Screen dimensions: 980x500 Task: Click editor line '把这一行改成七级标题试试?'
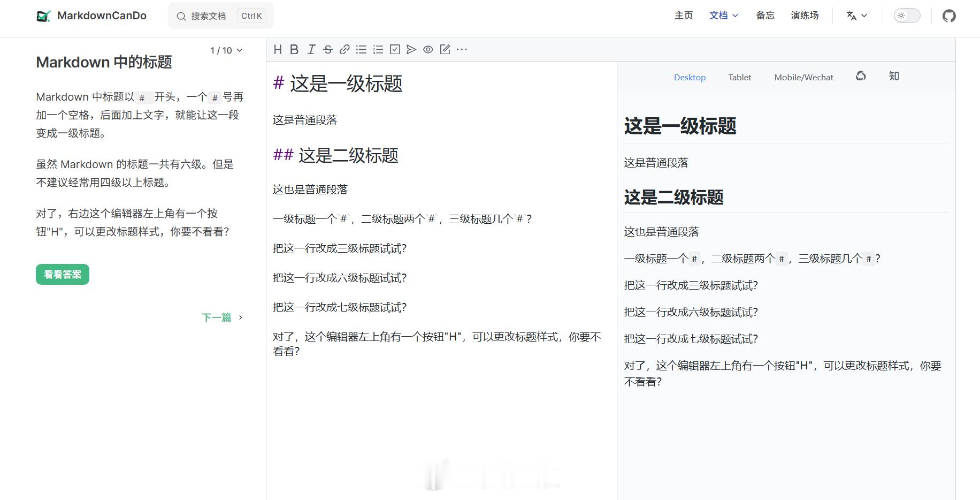point(340,307)
